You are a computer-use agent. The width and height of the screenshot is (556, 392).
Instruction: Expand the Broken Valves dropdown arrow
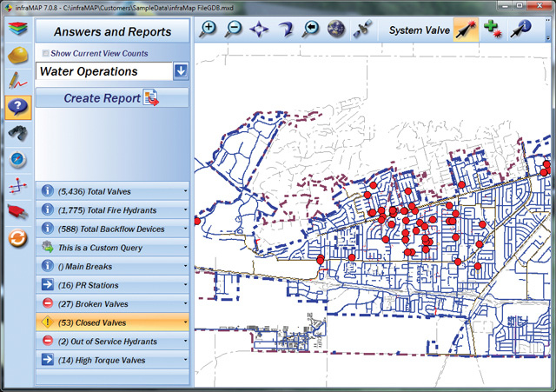pyautogui.click(x=185, y=304)
